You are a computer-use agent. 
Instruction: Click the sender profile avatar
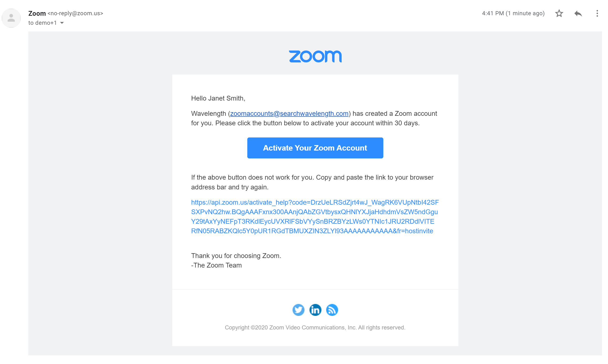click(x=11, y=18)
